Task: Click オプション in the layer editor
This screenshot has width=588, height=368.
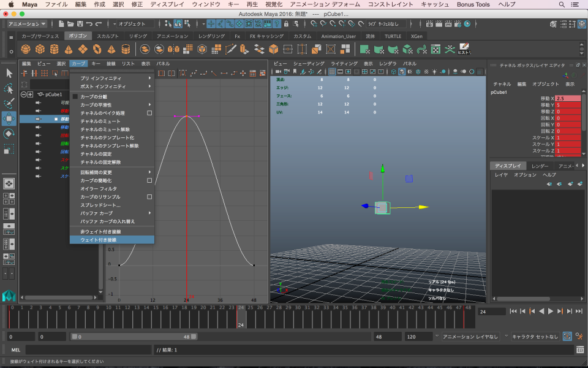Action: tap(525, 175)
